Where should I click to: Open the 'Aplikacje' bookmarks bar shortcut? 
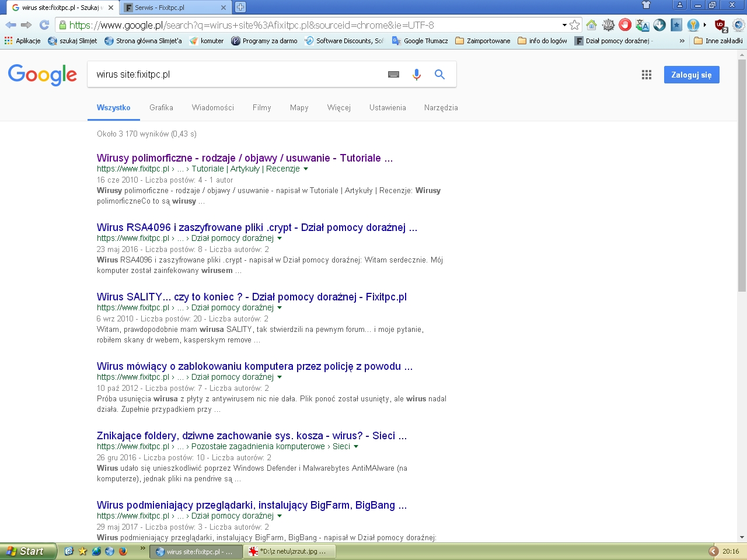[22, 41]
